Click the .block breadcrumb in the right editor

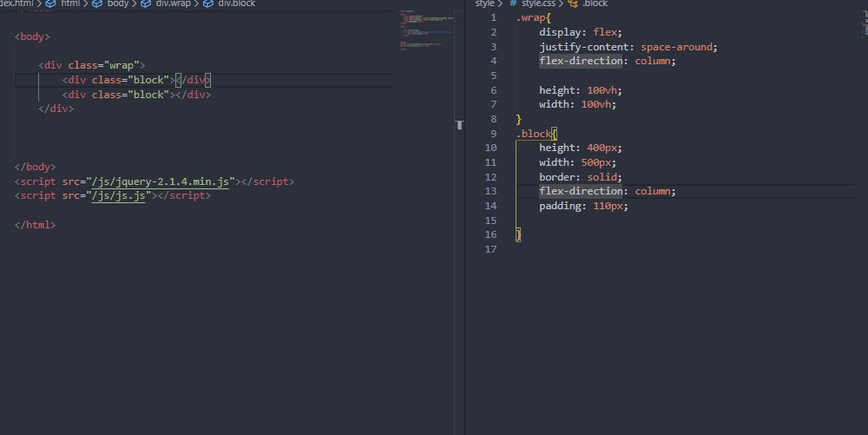click(595, 3)
